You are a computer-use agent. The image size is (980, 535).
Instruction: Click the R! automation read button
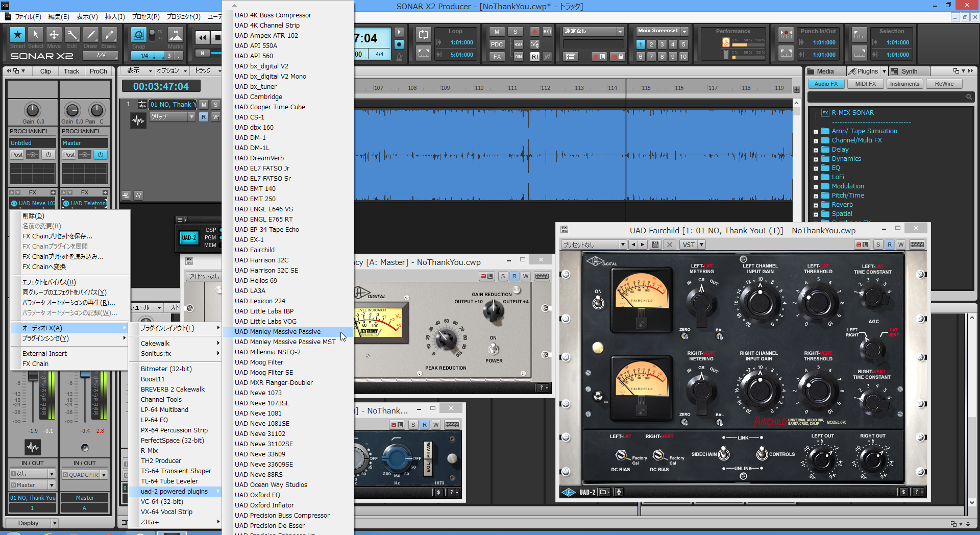(x=534, y=57)
